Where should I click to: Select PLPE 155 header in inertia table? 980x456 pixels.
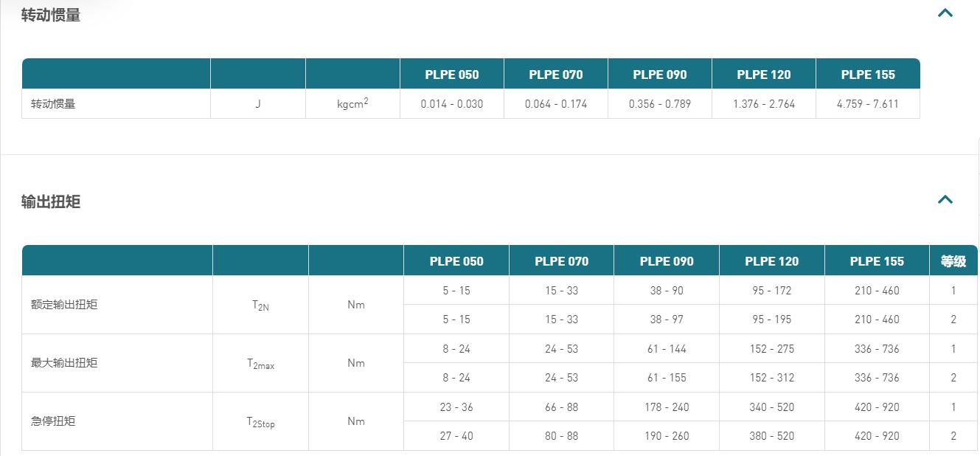tap(868, 74)
